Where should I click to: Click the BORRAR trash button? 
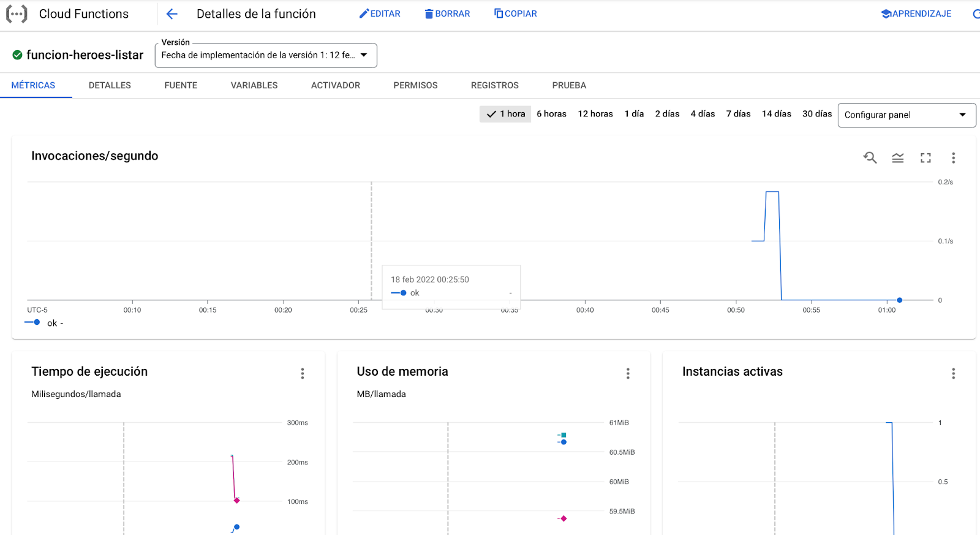pos(447,13)
